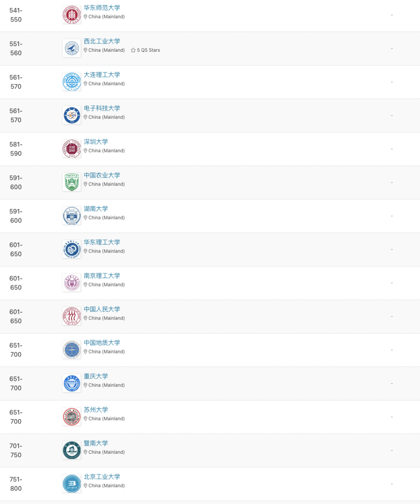Click the 暨南大学 logo
Screen dimensions: 420x504
72,450
